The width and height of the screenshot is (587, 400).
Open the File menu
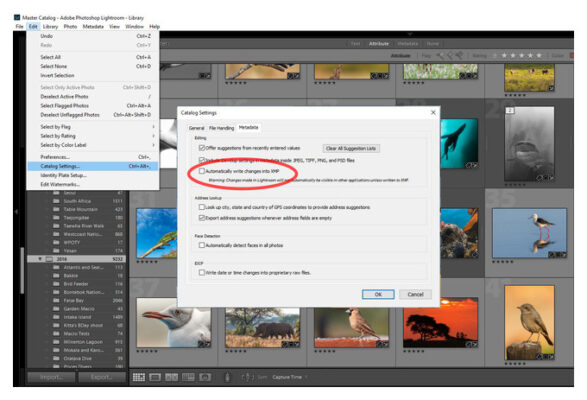[x=19, y=27]
